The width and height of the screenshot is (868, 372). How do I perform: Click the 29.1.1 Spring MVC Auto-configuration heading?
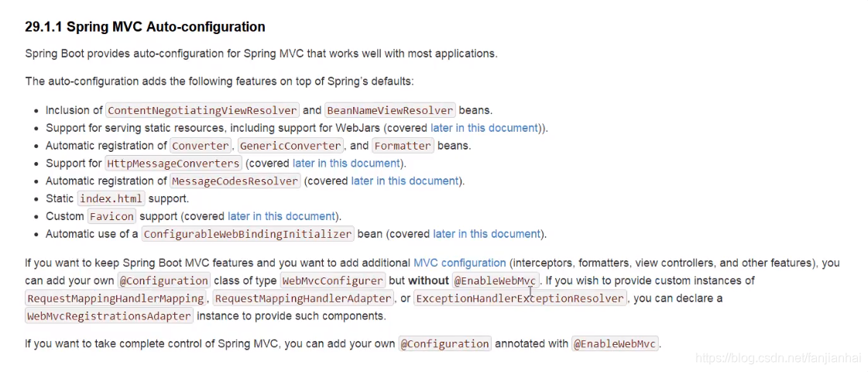(145, 27)
